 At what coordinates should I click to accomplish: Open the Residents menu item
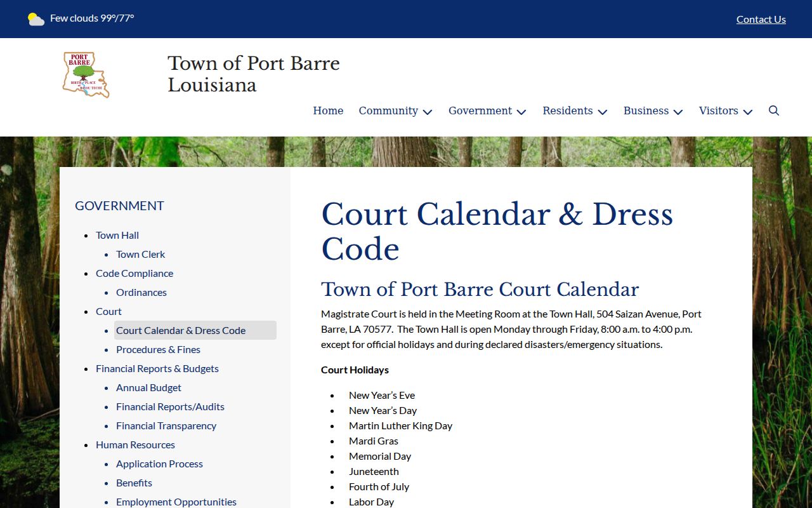568,110
